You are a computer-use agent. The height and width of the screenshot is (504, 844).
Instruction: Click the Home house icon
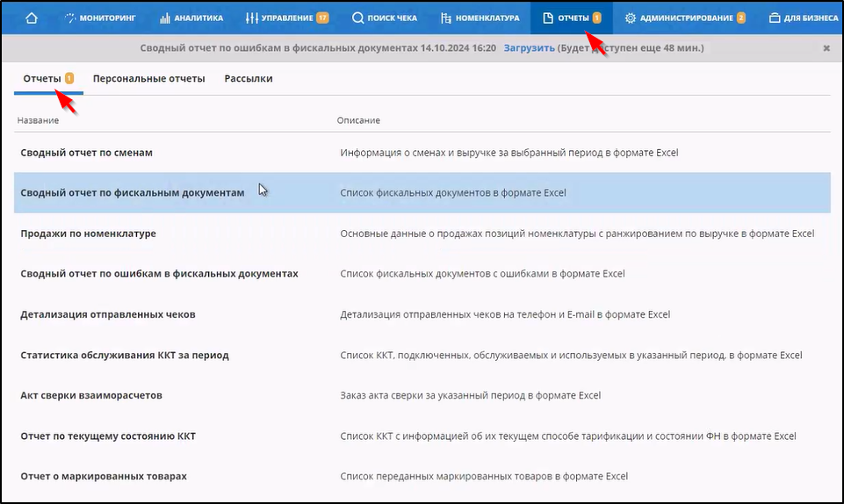32,18
